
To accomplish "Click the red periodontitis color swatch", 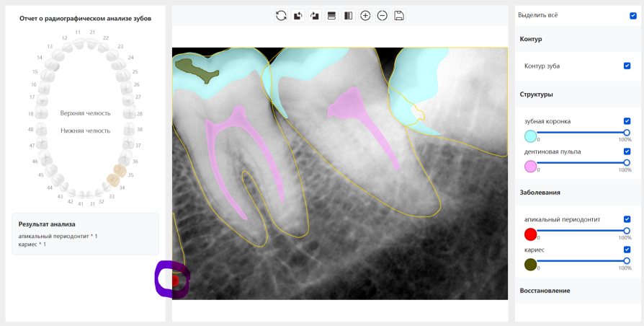I will coord(531,234).
